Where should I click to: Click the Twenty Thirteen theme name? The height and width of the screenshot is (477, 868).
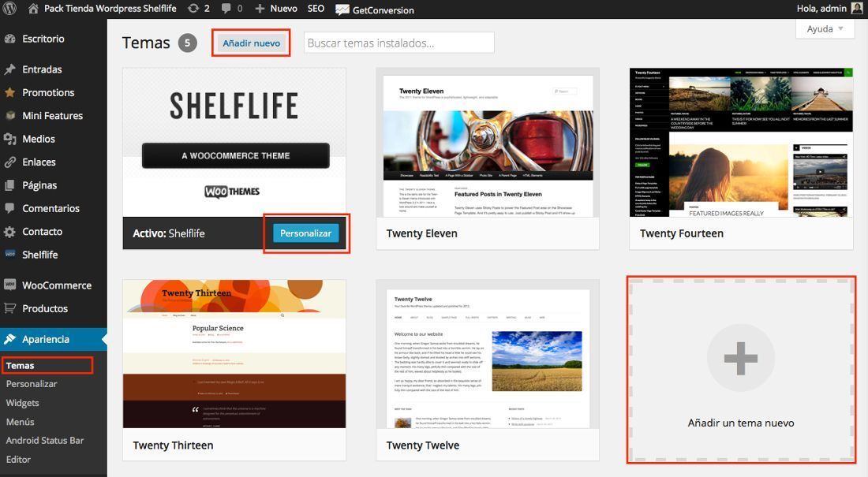[x=173, y=445]
